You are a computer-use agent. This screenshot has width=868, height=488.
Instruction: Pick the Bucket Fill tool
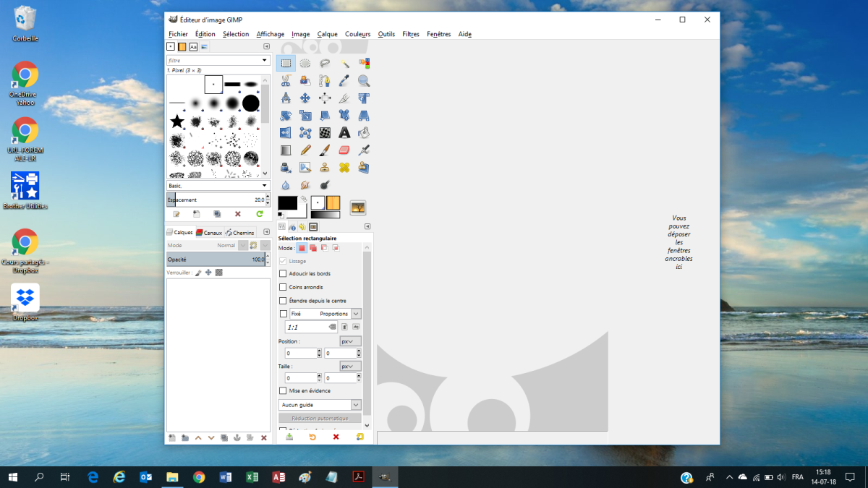(x=364, y=133)
